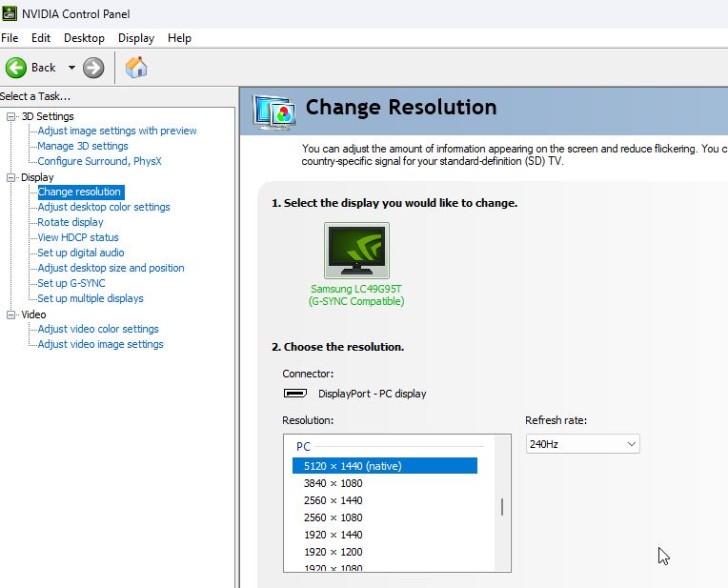Select the Video tree label
This screenshot has width=728, height=588.
coord(34,314)
